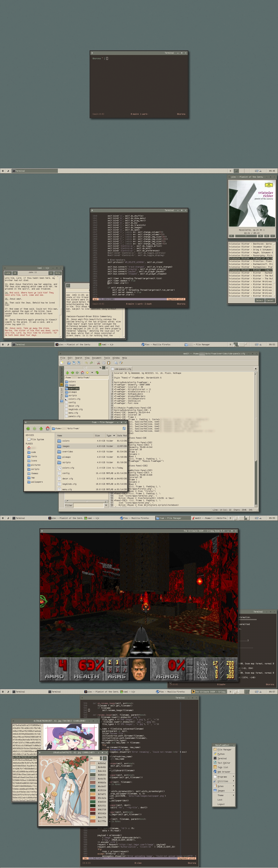Click the music note icon in the top panel

(8, 171)
